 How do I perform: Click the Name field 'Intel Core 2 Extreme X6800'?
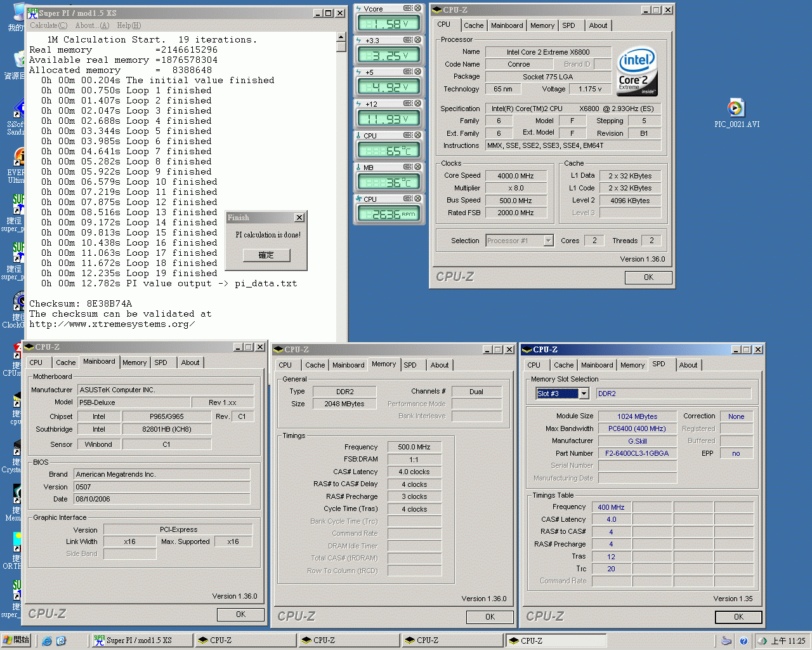(x=548, y=52)
